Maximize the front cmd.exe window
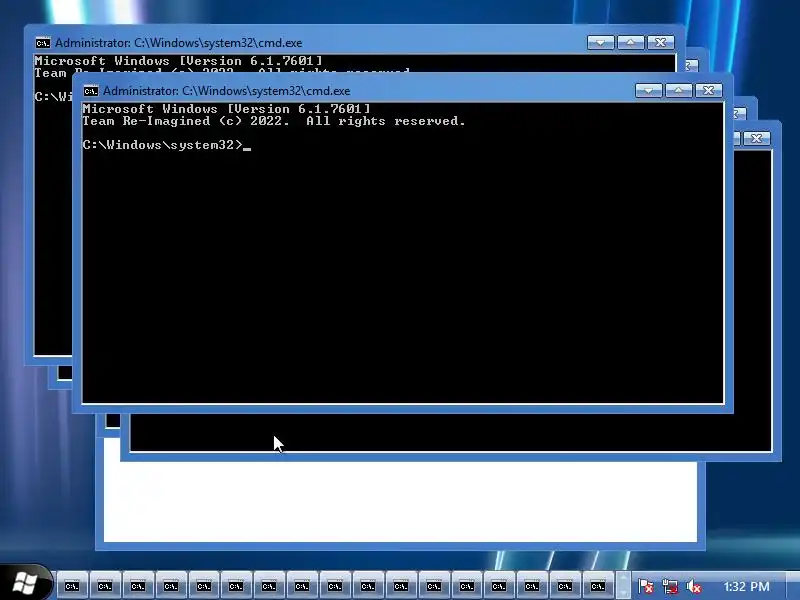The width and height of the screenshot is (800, 600). coord(678,91)
